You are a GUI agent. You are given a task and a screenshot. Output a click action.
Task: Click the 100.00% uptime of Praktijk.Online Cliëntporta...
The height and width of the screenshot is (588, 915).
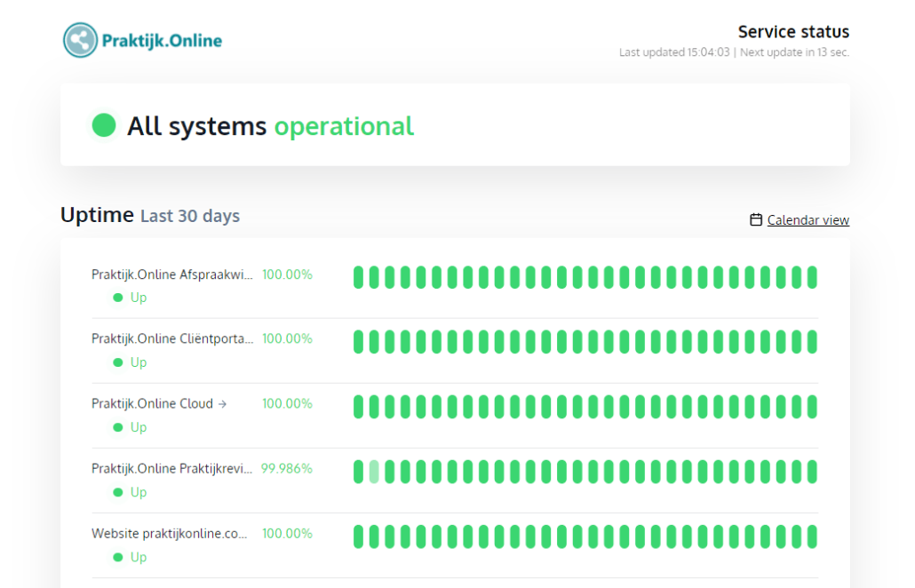click(x=287, y=338)
